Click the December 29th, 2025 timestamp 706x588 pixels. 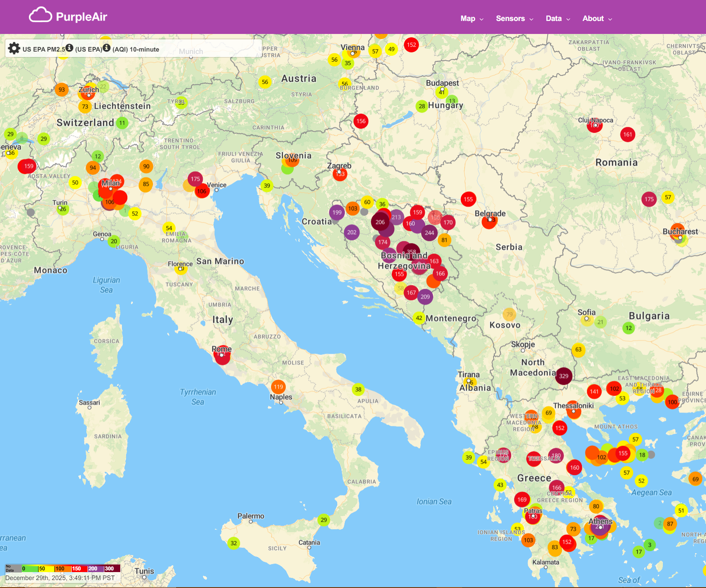(x=60, y=578)
